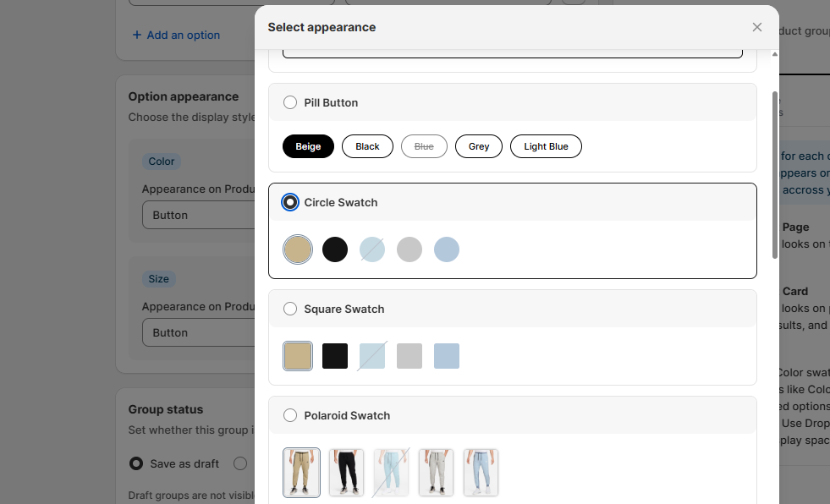Image resolution: width=830 pixels, height=504 pixels.
Task: Select the black pants polaroid thumbnail
Action: pos(346,473)
